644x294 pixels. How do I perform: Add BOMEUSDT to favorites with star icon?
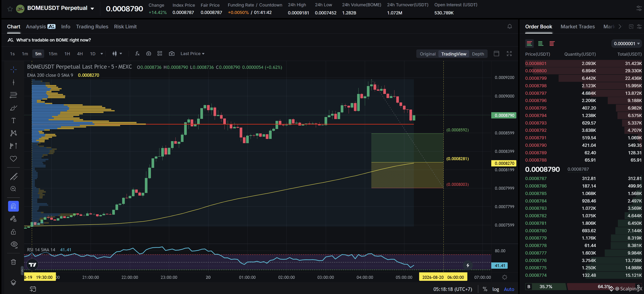10,9
